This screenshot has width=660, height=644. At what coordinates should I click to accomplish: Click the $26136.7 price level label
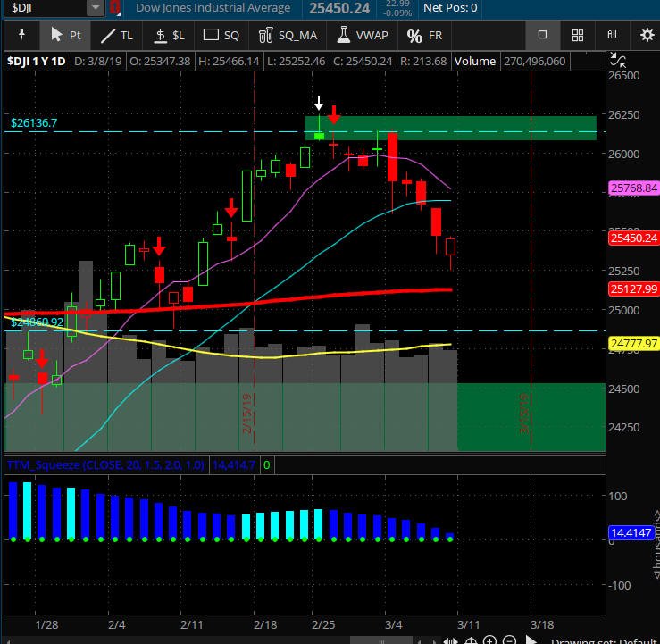pos(34,123)
